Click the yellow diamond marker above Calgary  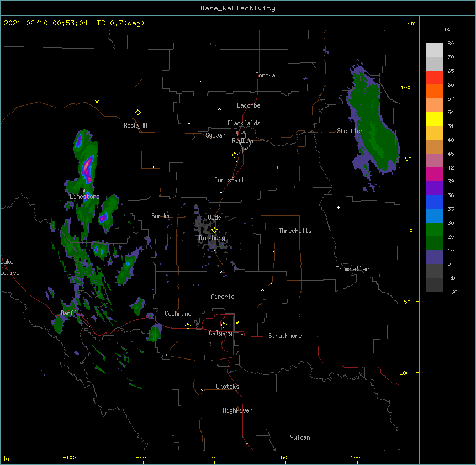(224, 325)
